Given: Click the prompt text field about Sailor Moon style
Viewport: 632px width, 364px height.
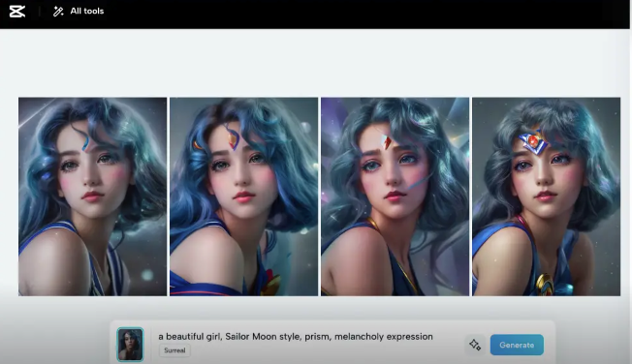Looking at the screenshot, I should [x=296, y=337].
